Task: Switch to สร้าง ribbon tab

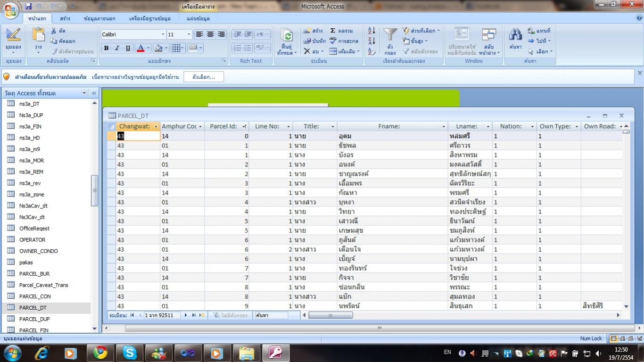Action: pyautogui.click(x=65, y=18)
